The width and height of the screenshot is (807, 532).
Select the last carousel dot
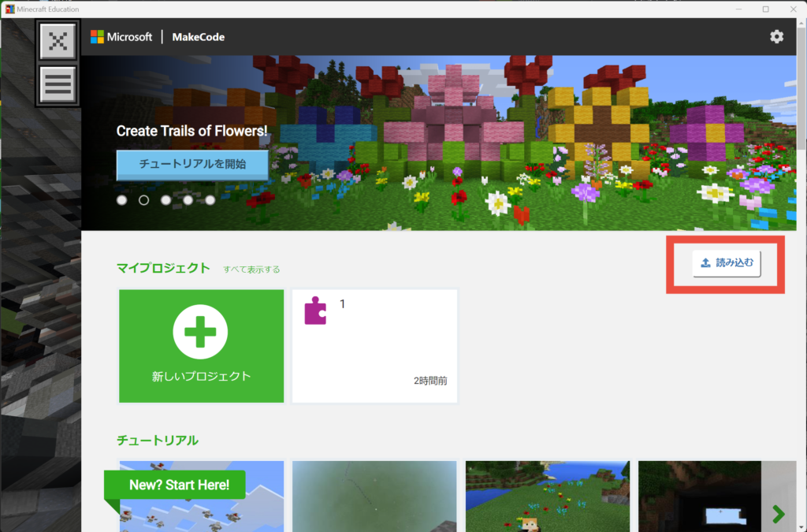[210, 200]
